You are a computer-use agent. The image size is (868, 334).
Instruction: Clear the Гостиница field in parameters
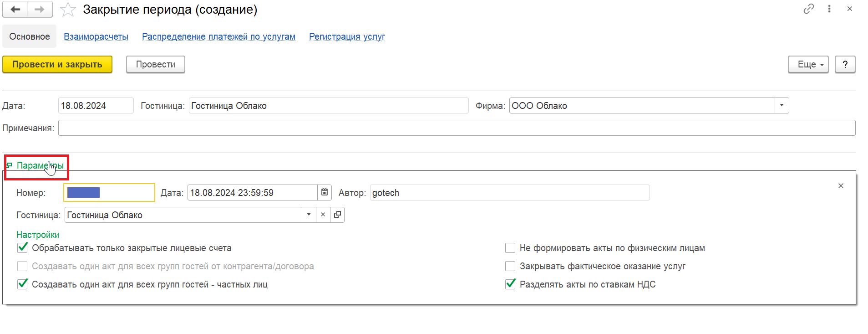323,215
